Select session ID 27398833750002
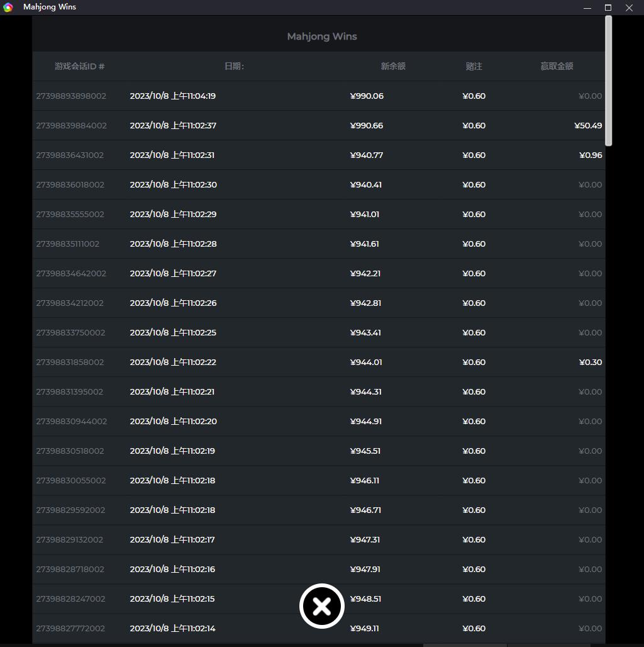The width and height of the screenshot is (644, 647). [x=70, y=332]
